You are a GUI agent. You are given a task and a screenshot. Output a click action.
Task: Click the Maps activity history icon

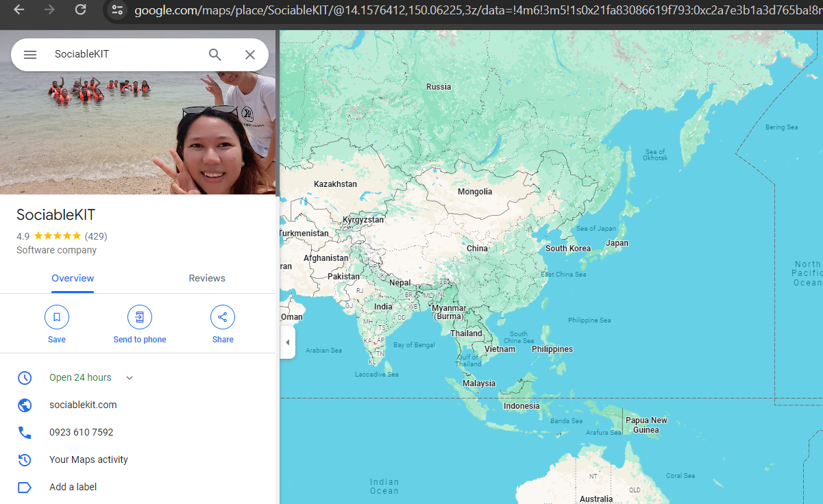[25, 460]
